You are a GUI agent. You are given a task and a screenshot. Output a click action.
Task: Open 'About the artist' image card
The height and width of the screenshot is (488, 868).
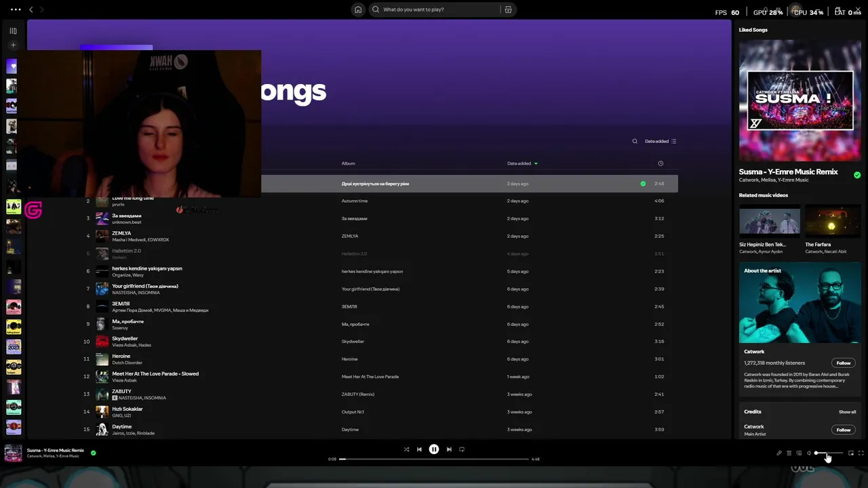800,303
